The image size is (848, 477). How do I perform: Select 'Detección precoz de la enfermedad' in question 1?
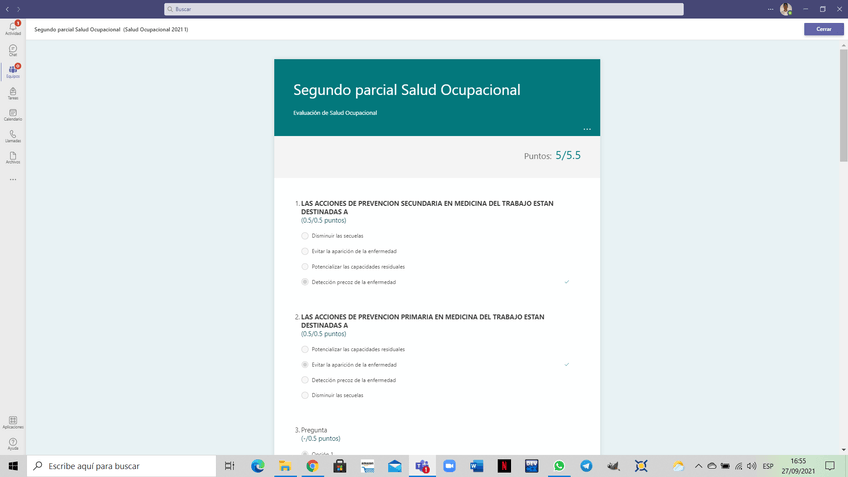[x=305, y=282]
